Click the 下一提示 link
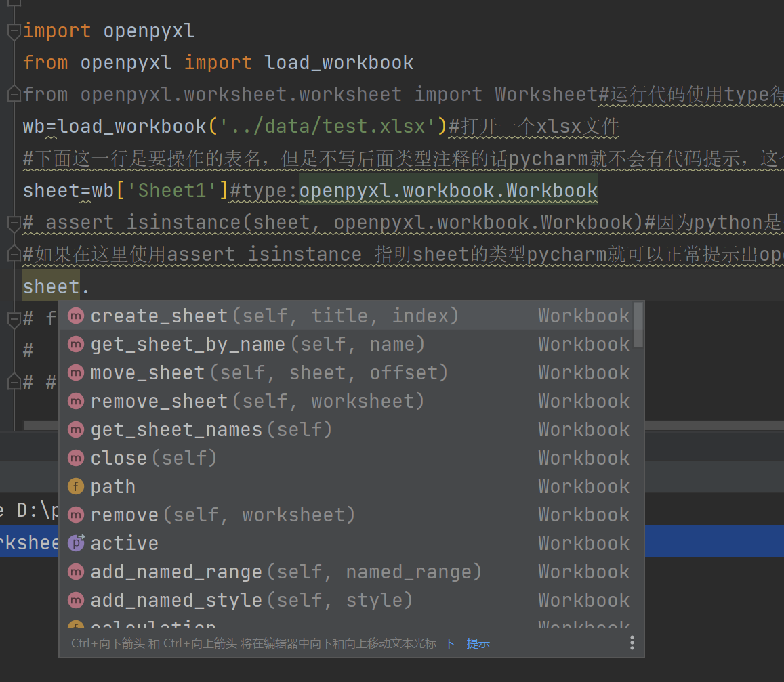 pyautogui.click(x=467, y=643)
